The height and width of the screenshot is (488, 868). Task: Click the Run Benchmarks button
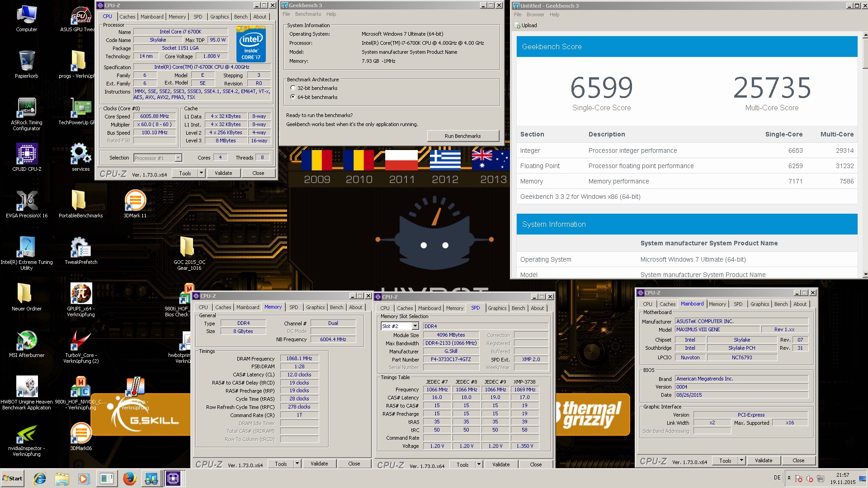click(x=463, y=136)
